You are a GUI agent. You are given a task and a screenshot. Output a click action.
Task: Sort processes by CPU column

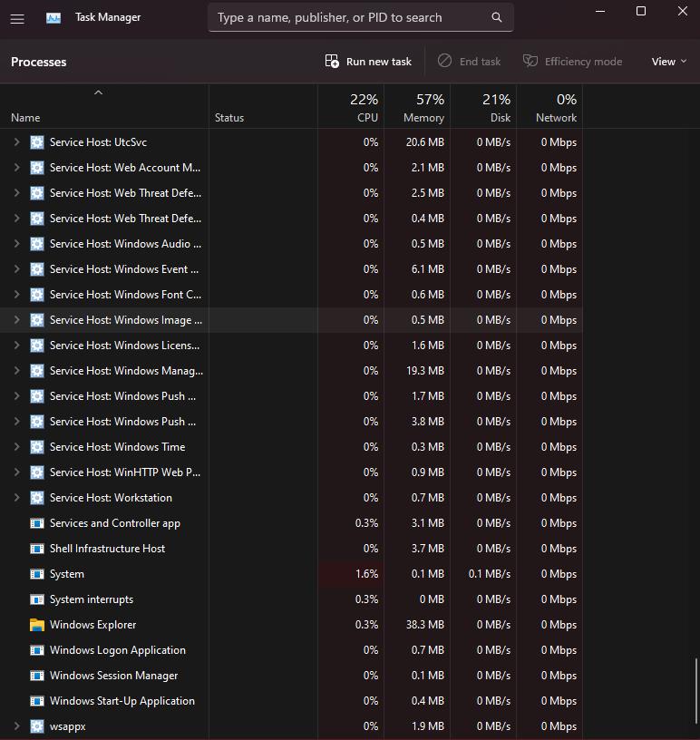(351, 107)
